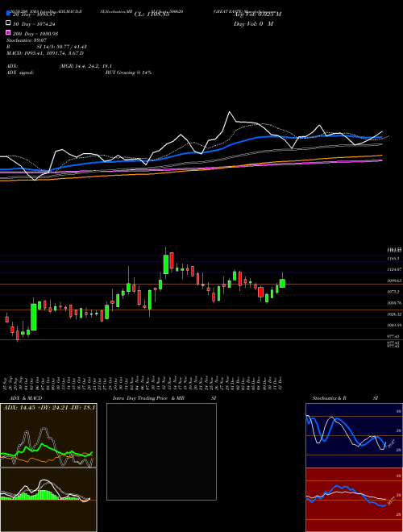The width and height of the screenshot is (403, 532).
Task: Click the blue 20 Day EMA legend swatch
Action: click(9, 14)
